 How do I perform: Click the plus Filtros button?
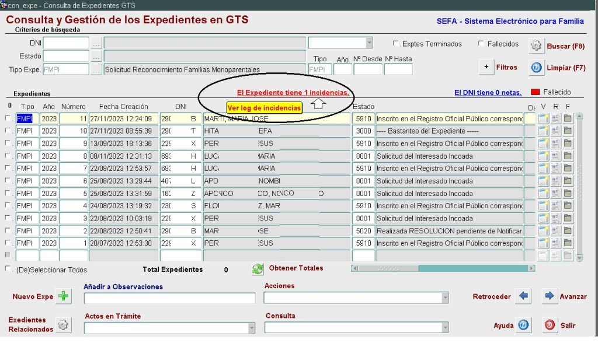(x=487, y=67)
